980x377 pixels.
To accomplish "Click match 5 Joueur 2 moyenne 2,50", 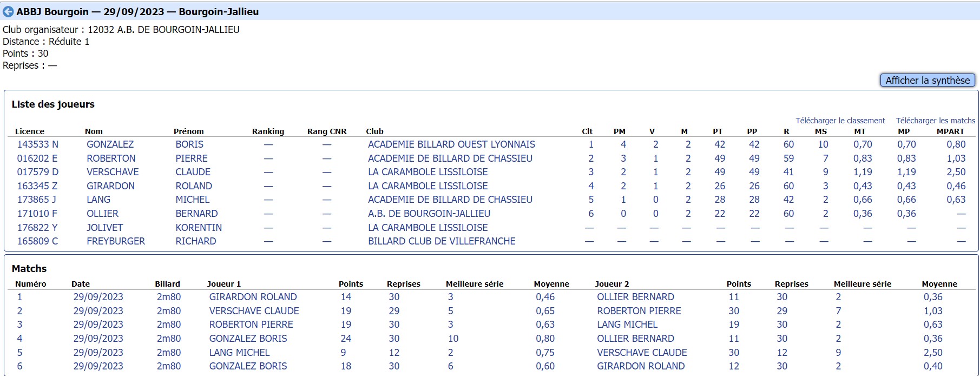I will coord(933,353).
